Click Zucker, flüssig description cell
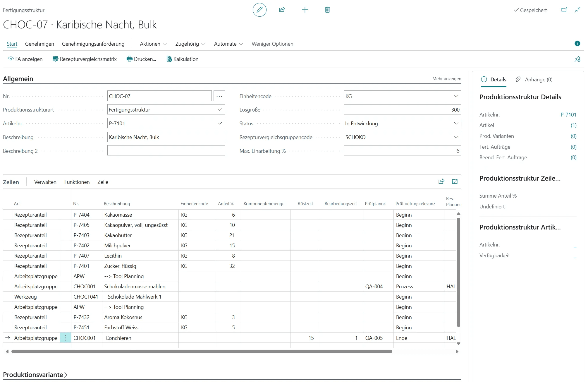Image resolution: width=588 pixels, height=382 pixels. (140, 266)
